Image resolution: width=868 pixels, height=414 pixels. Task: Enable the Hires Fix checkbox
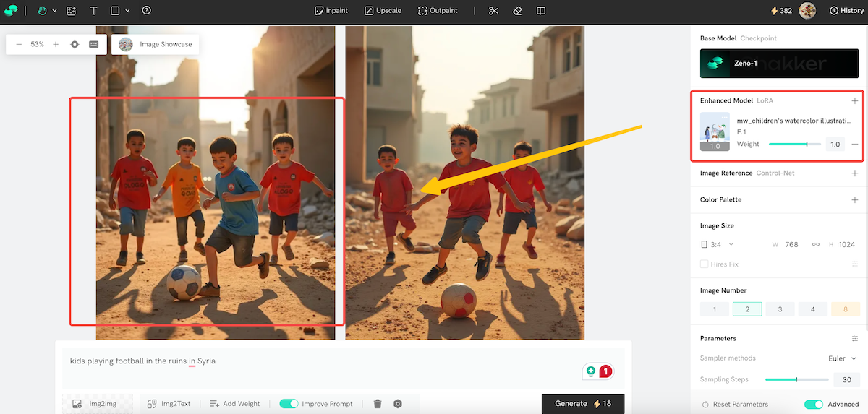[x=705, y=264]
